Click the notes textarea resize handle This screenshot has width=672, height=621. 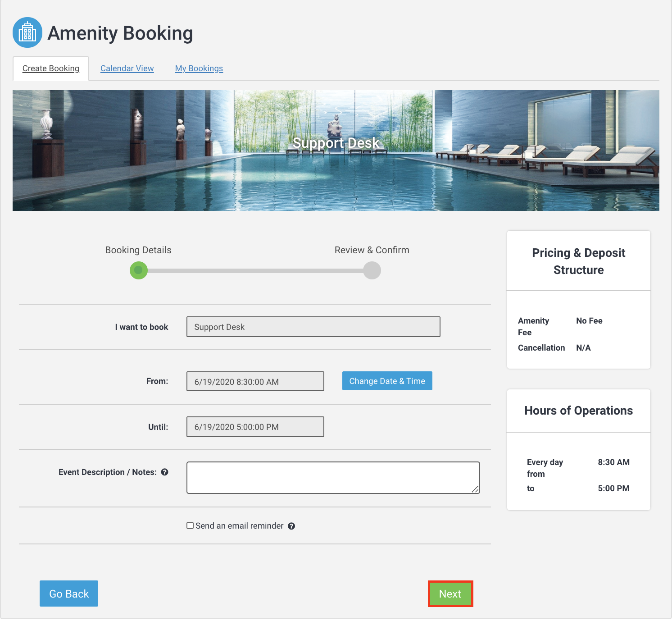(475, 489)
